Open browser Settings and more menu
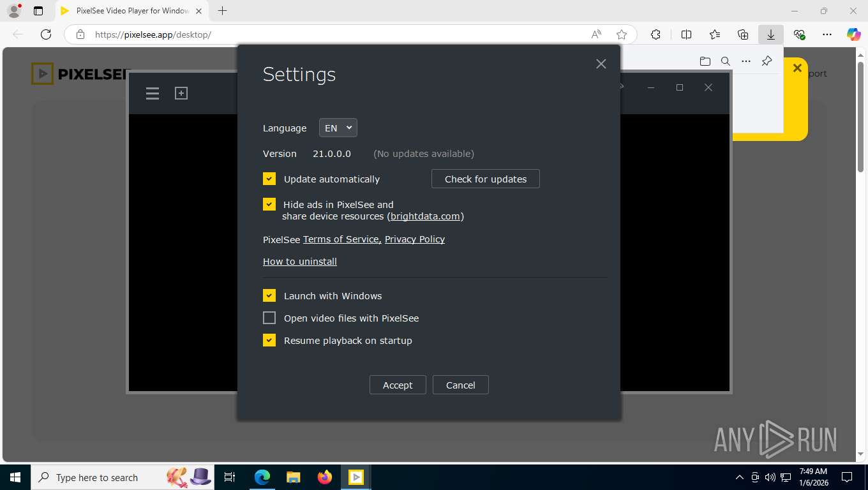 827,34
